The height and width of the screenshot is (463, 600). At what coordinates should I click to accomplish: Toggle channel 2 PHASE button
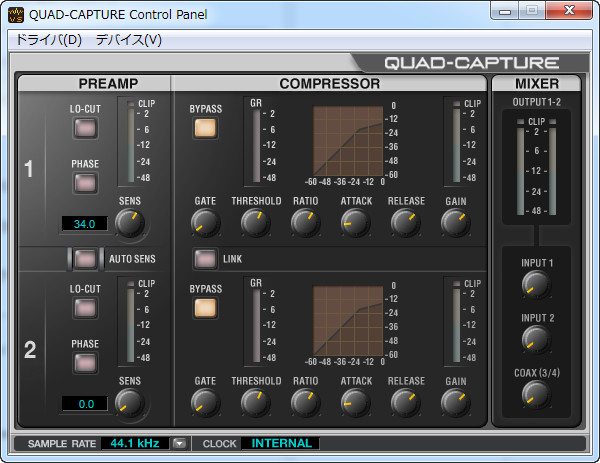pos(85,362)
